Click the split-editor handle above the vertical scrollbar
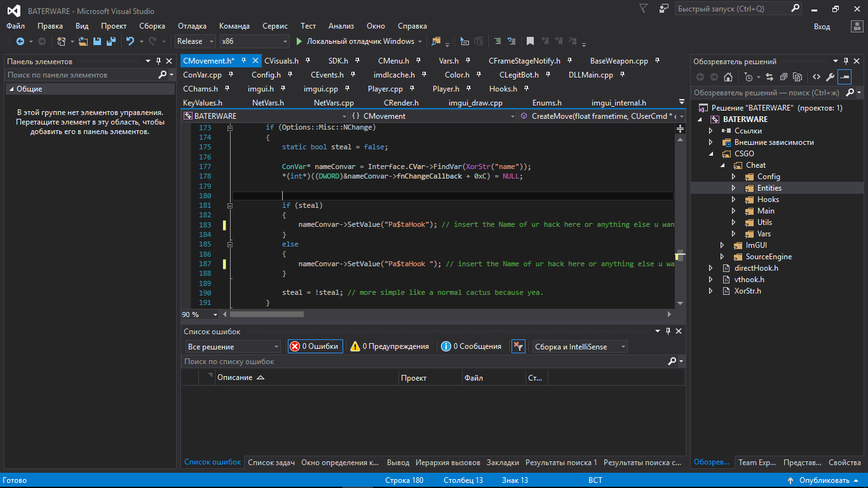The width and height of the screenshot is (868, 488). [680, 128]
